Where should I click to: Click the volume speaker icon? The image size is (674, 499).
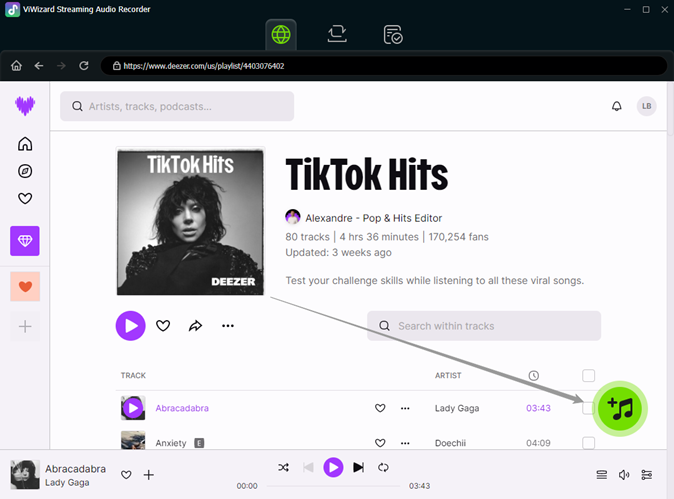click(x=624, y=475)
